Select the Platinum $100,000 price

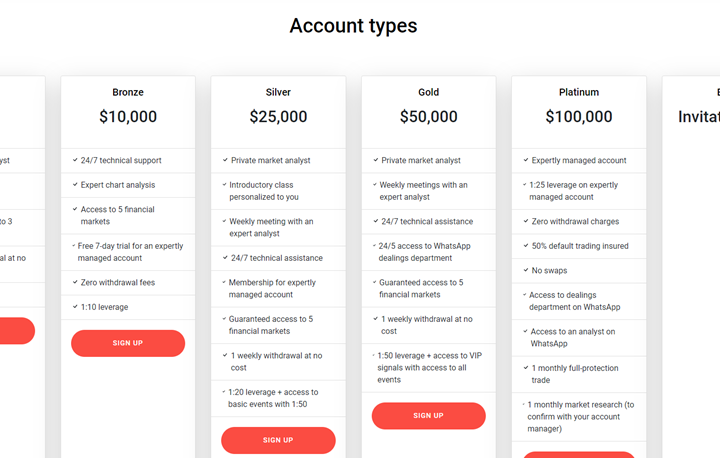click(578, 117)
